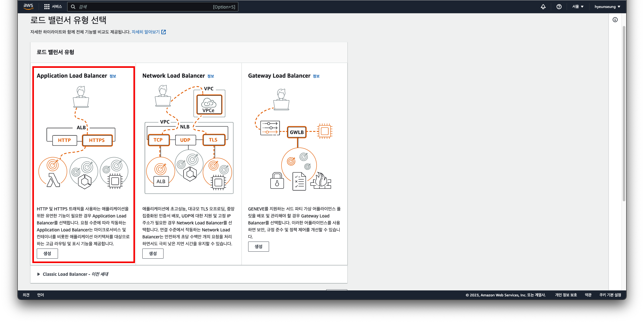Click the 정보 link for Network Load Balancer
The width and height of the screenshot is (644, 323).
[x=211, y=76]
